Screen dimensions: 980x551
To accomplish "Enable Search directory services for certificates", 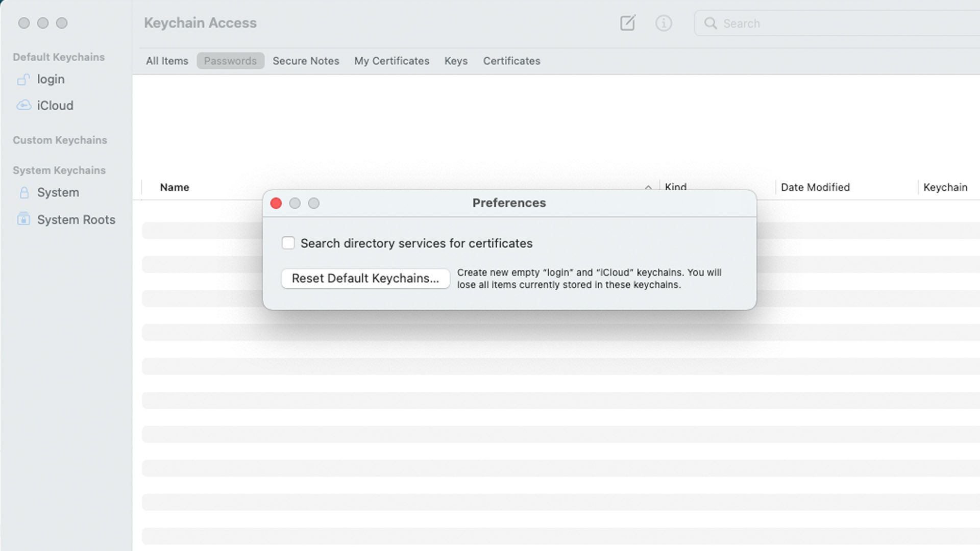I will (288, 243).
